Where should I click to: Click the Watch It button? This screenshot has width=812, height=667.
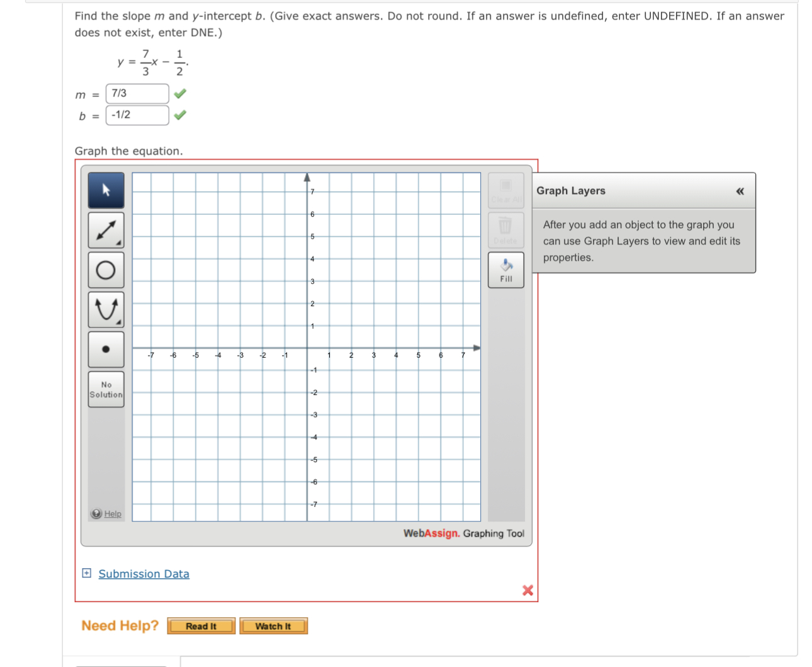click(273, 625)
